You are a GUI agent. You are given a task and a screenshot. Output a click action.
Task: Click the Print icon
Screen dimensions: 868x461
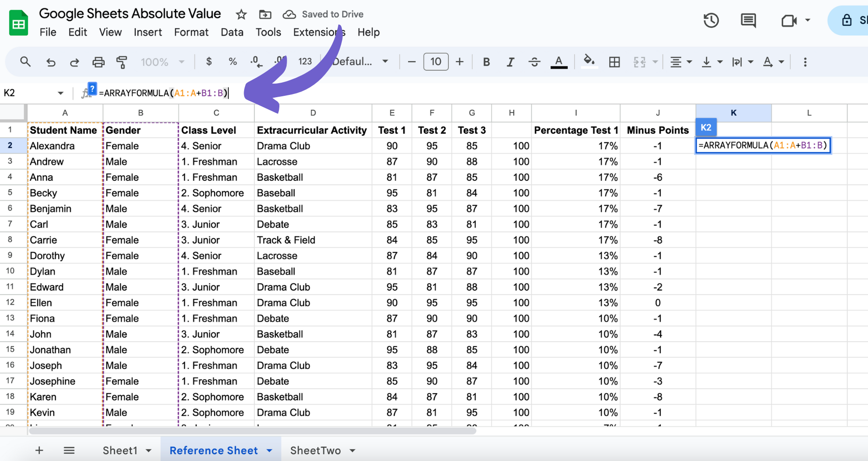click(x=99, y=62)
